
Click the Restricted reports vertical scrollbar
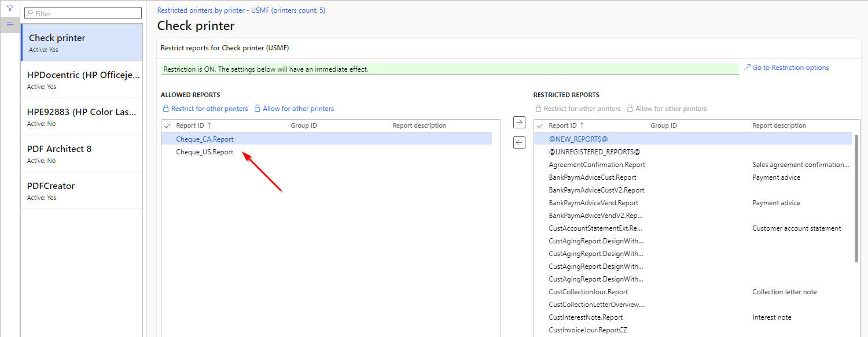(856, 198)
